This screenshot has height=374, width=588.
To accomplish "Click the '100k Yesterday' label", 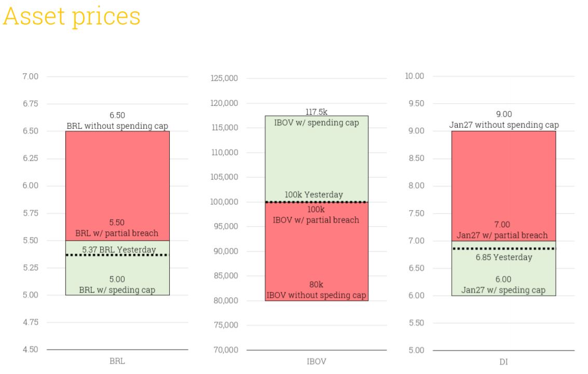I will click(313, 195).
